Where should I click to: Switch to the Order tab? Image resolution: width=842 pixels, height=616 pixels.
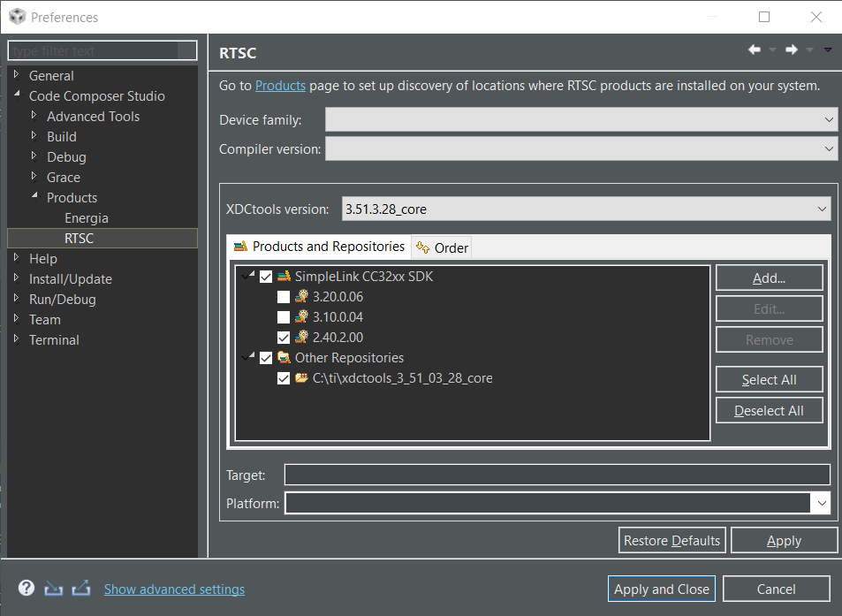click(x=442, y=247)
